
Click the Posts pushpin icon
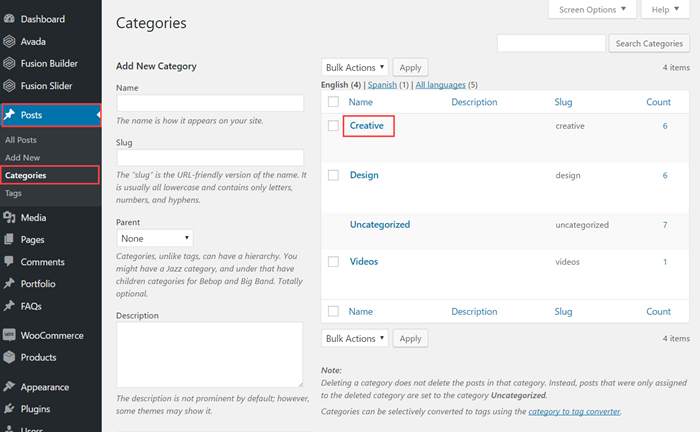(9, 115)
